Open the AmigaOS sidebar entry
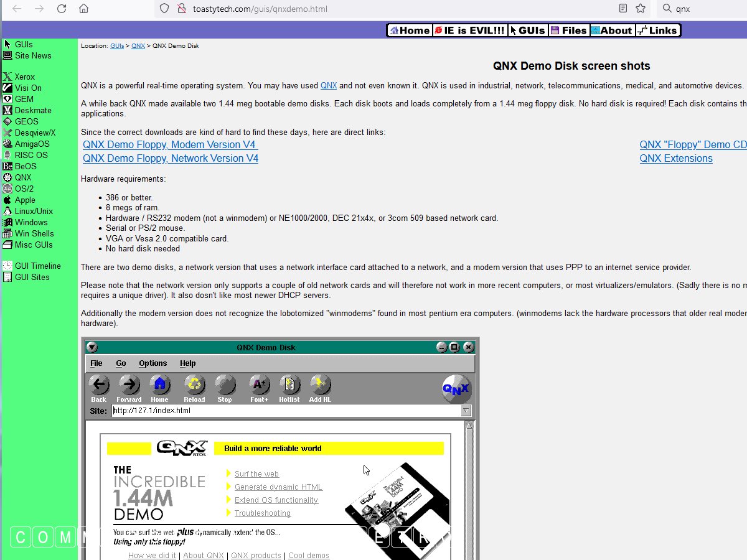The height and width of the screenshot is (560, 747). click(x=31, y=144)
